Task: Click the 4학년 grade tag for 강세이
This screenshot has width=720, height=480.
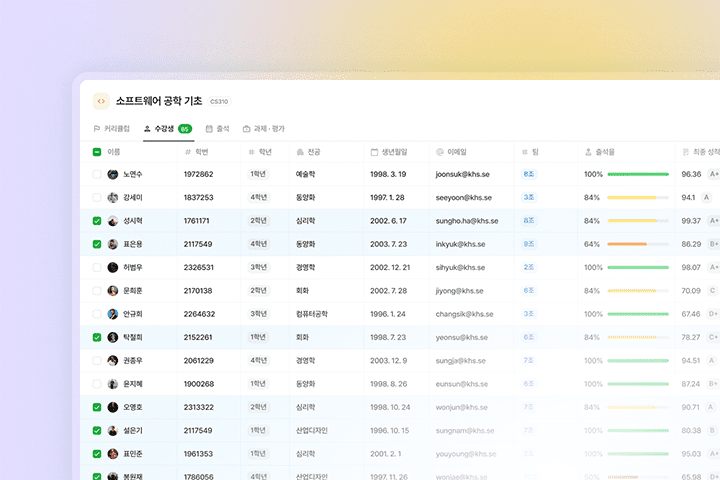Action: (259, 198)
